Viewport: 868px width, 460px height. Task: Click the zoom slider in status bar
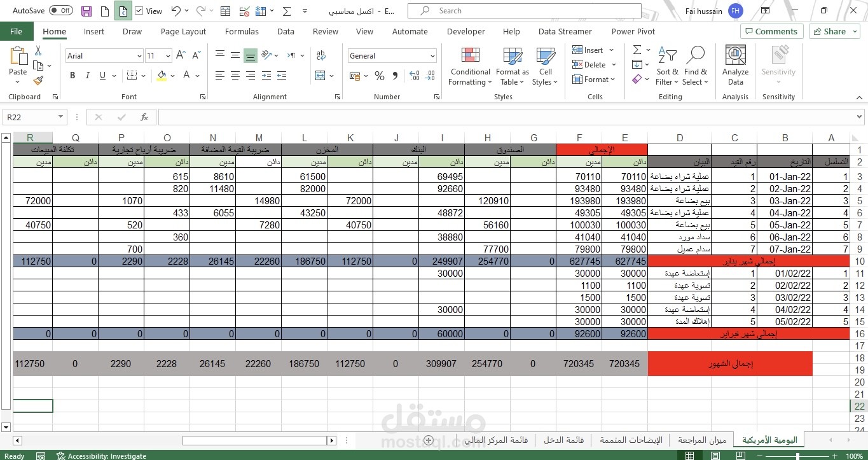click(799, 456)
